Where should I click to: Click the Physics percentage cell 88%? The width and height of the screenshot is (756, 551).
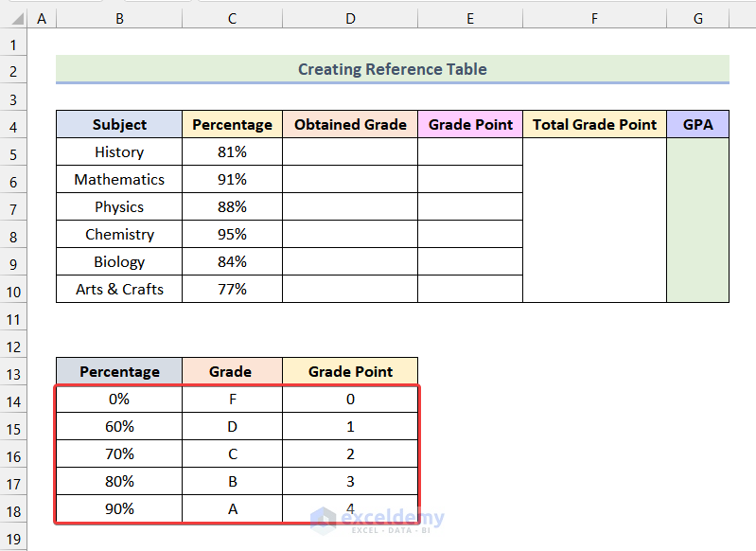coord(232,207)
